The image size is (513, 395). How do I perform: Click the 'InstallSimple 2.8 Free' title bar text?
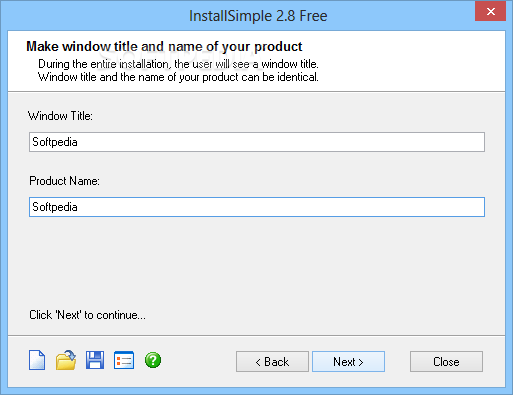click(x=258, y=16)
